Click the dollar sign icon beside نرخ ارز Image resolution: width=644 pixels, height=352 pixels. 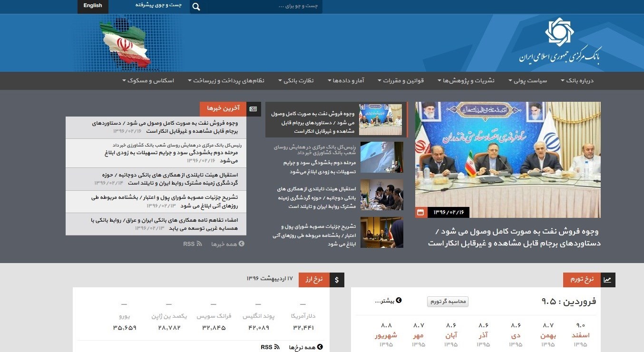click(x=337, y=280)
